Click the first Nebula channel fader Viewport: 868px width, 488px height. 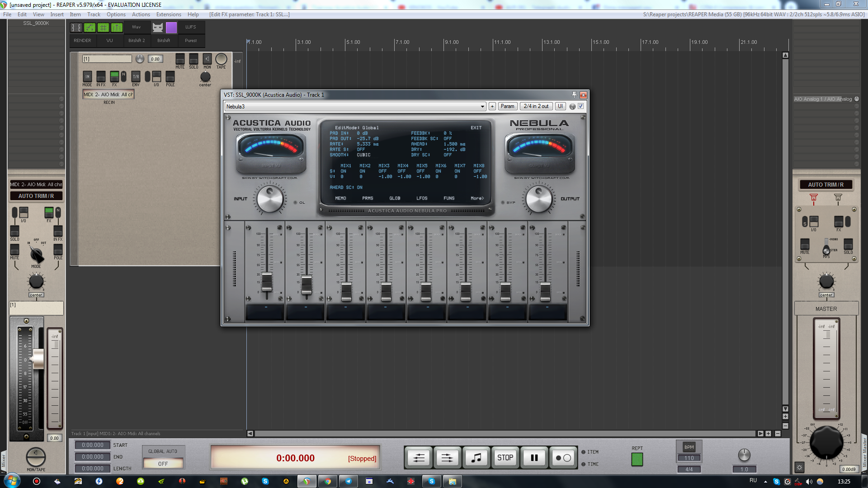267,282
